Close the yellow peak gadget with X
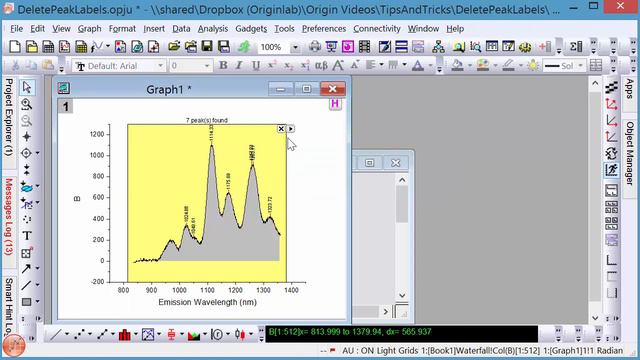Viewport: 640px width, 360px height. point(281,129)
